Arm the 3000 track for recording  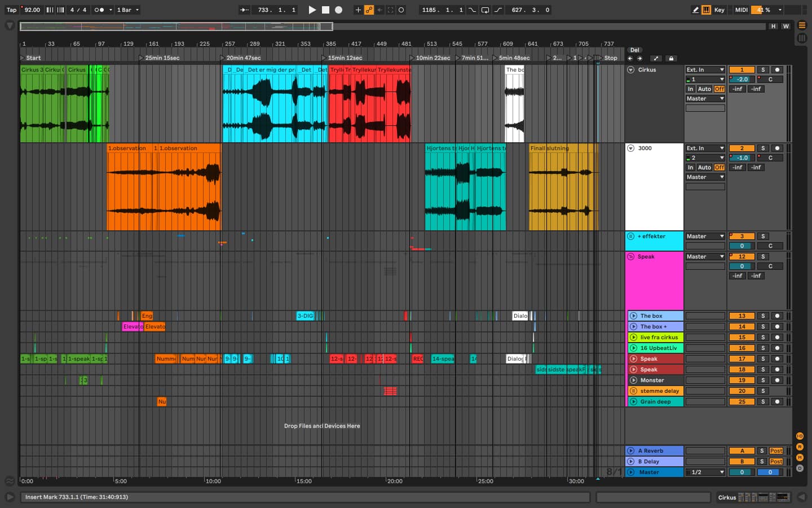coord(777,148)
